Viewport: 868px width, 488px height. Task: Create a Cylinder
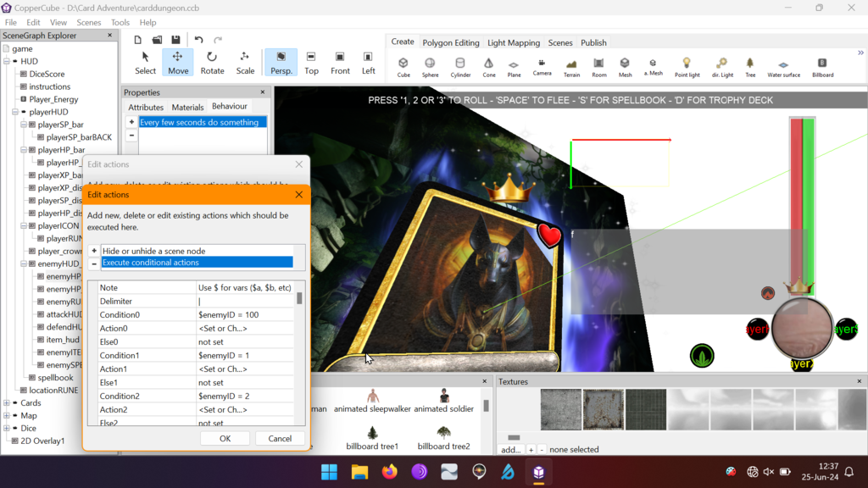(x=460, y=67)
